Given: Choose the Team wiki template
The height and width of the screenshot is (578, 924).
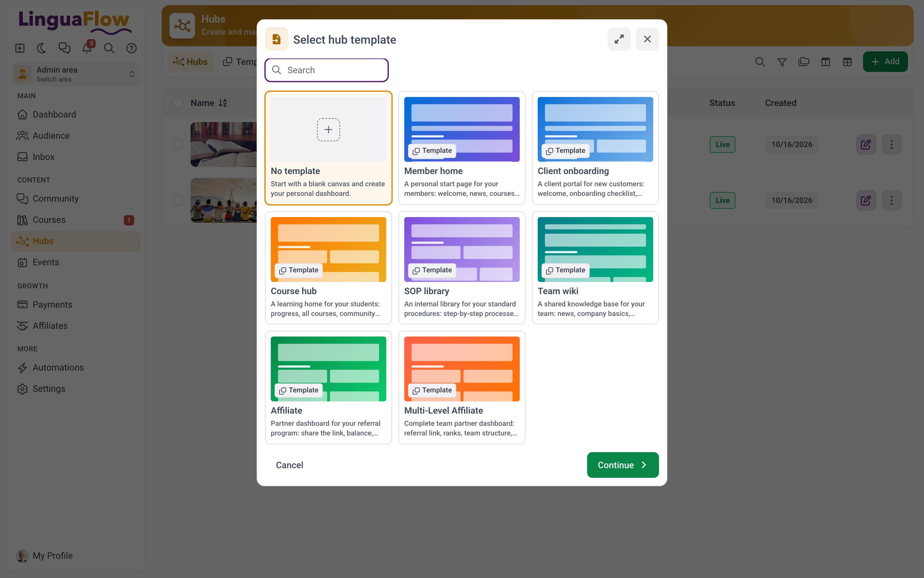Looking at the screenshot, I should click(x=595, y=268).
